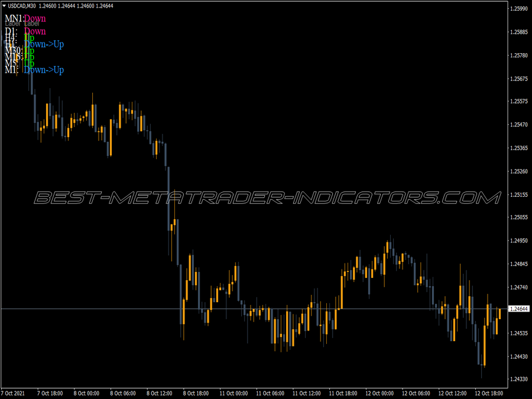This screenshot has width=532, height=399.
Task: Click price level 1.25365 on the scale
Action: tap(519, 148)
